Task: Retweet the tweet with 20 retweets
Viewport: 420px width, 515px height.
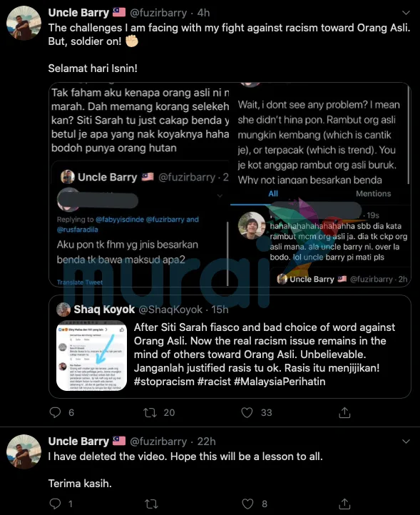Action: 150,412
